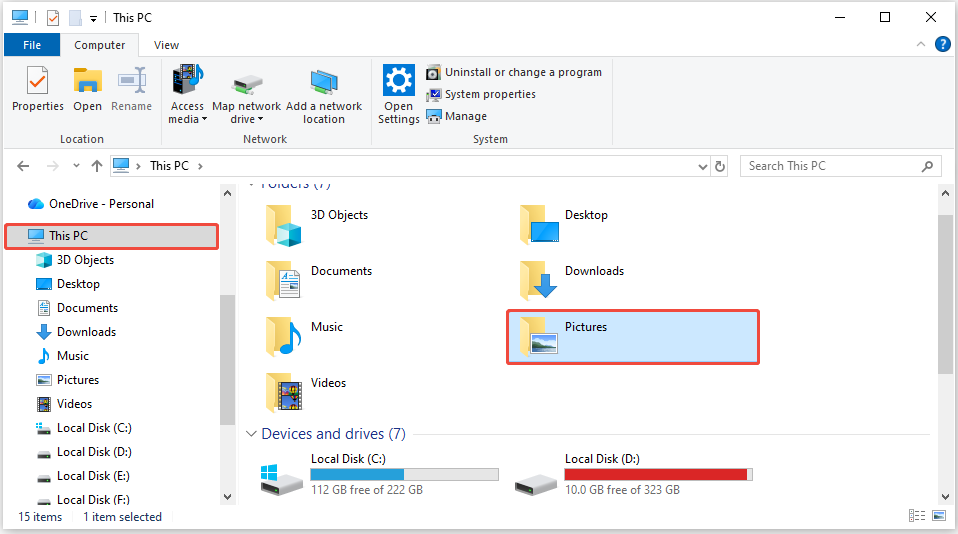Select Downloads in navigation pane
The image size is (958, 534).
(x=76, y=332)
